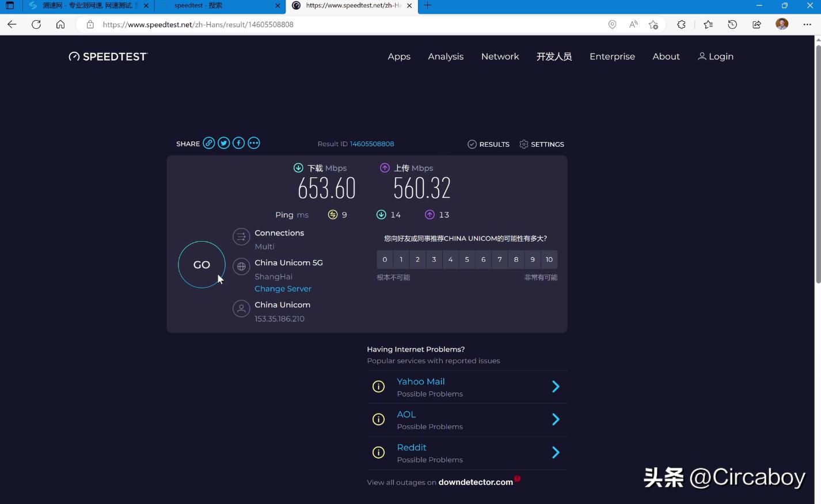
Task: Select rating 10 for China Unicom
Action: 549,259
